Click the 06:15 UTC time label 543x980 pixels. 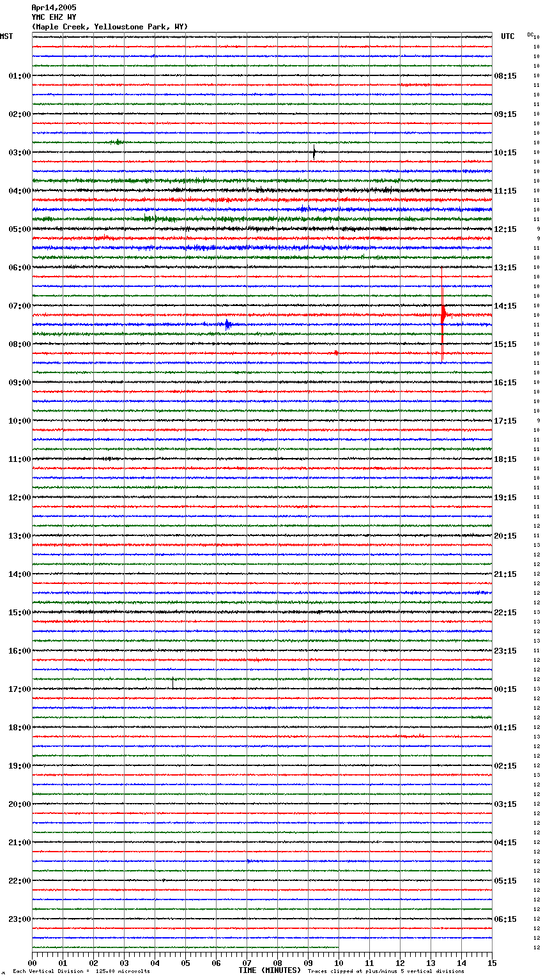(x=505, y=919)
